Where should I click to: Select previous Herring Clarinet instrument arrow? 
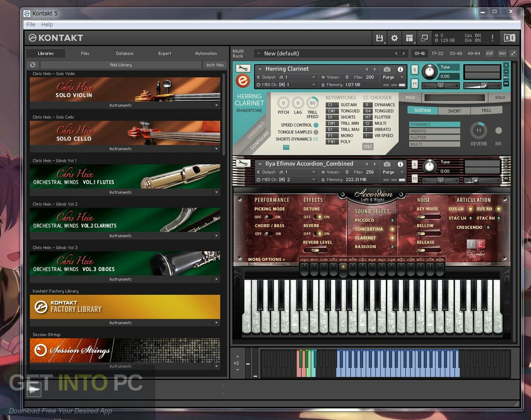(x=366, y=69)
